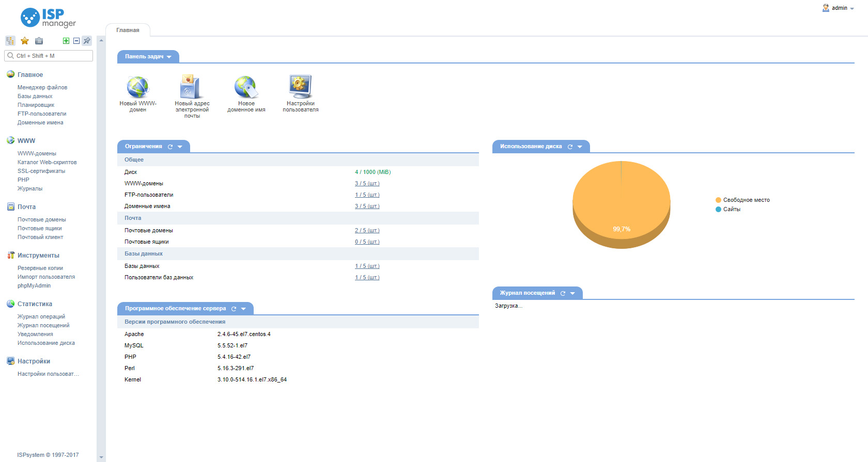
Task: Open the Новое доменное имя icon
Action: 246,87
